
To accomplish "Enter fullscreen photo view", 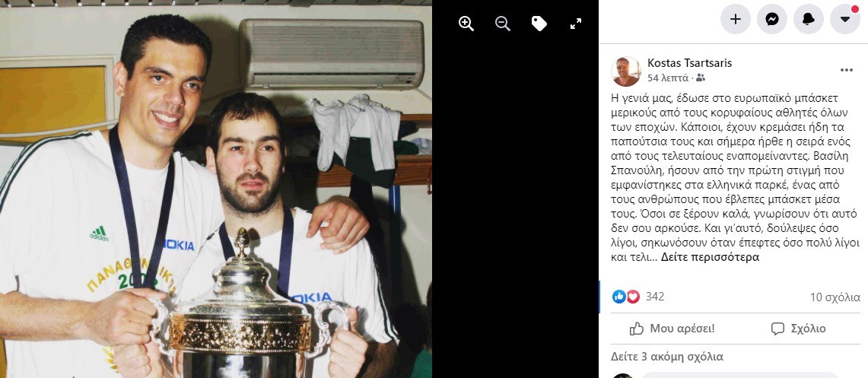I will click(576, 24).
